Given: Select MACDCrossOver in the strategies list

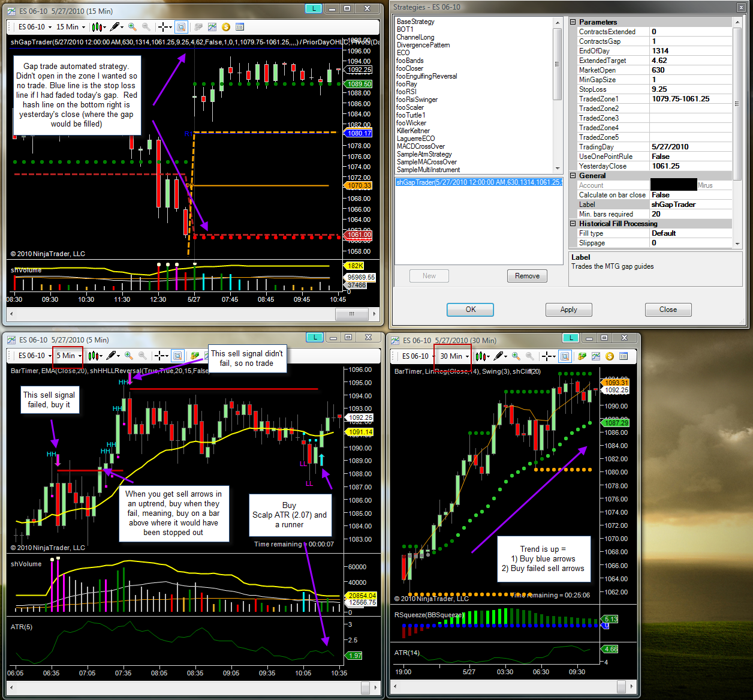Looking at the screenshot, I should 421,146.
